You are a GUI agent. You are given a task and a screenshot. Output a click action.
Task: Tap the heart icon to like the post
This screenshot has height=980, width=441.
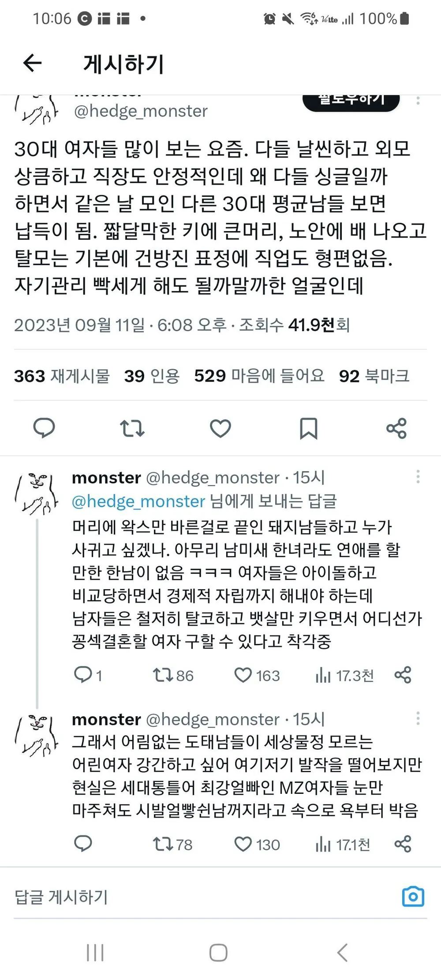(x=220, y=427)
